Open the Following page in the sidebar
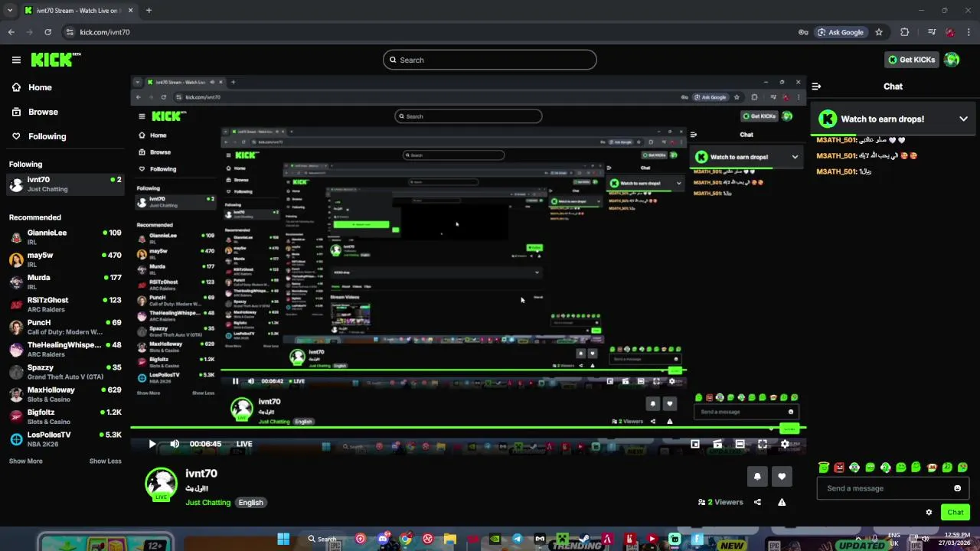 38,136
